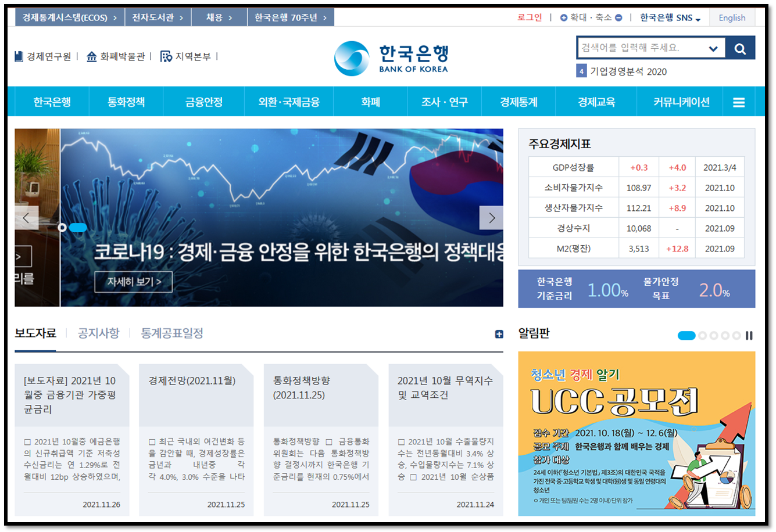Image resolution: width=776 pixels, height=532 pixels.
Task: Click 자세히 보기 button on banner
Action: click(134, 282)
